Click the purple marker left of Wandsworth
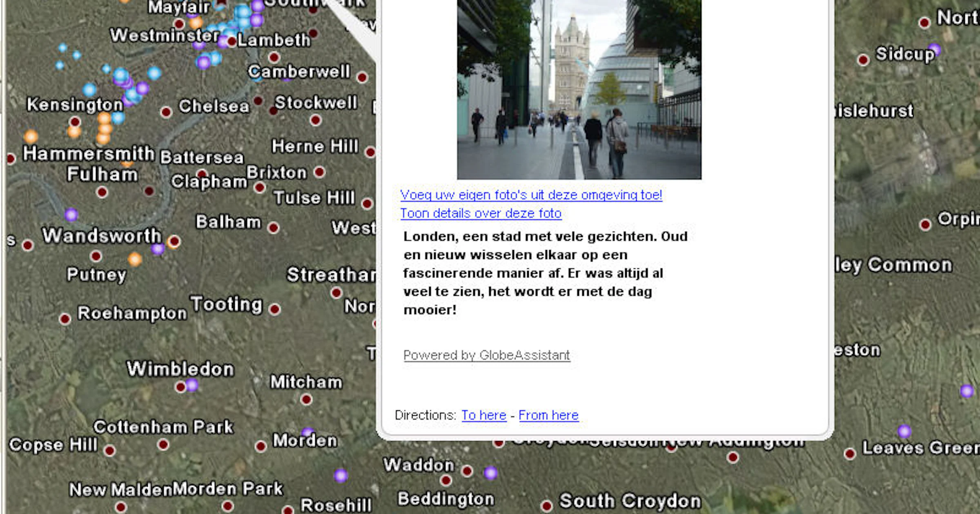Image resolution: width=980 pixels, height=514 pixels. click(x=71, y=215)
